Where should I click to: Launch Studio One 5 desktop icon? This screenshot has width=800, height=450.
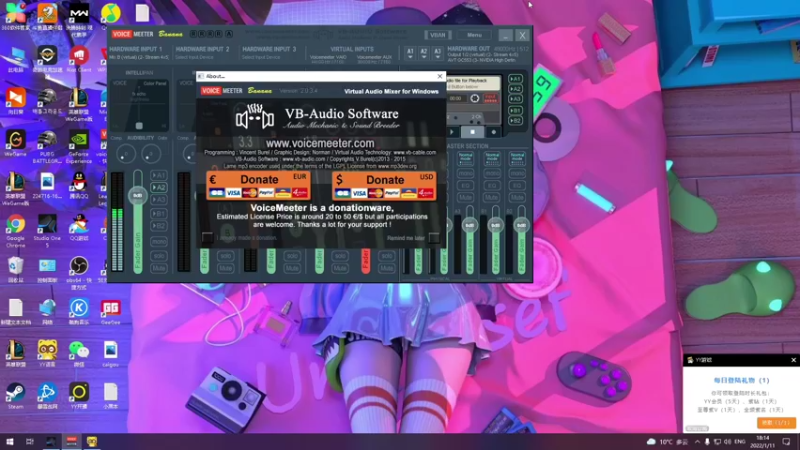coord(47,228)
